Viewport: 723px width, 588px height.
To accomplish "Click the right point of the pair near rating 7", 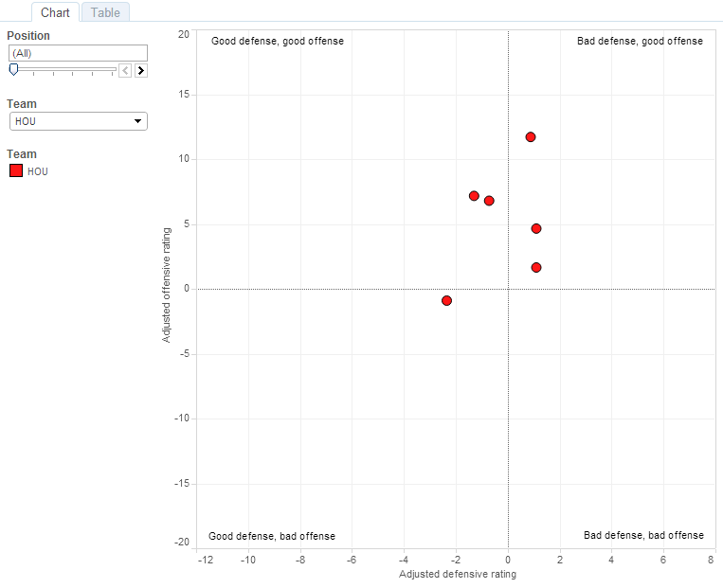I will pyautogui.click(x=489, y=201).
